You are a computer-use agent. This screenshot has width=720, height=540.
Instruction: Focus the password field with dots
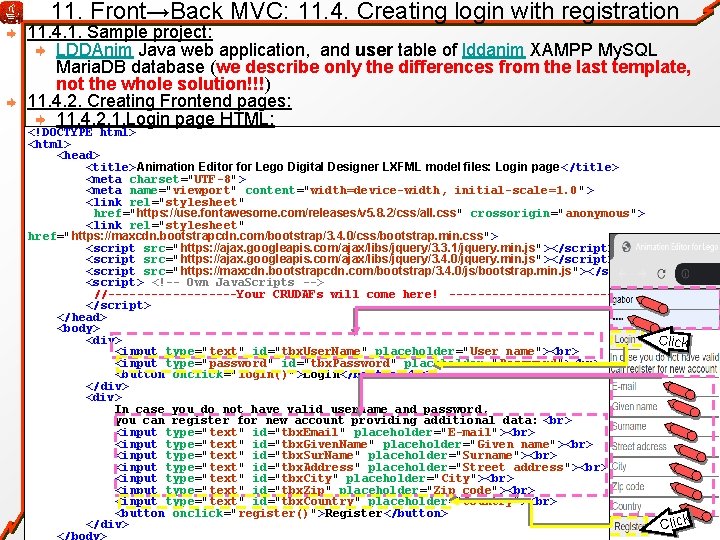664,318
